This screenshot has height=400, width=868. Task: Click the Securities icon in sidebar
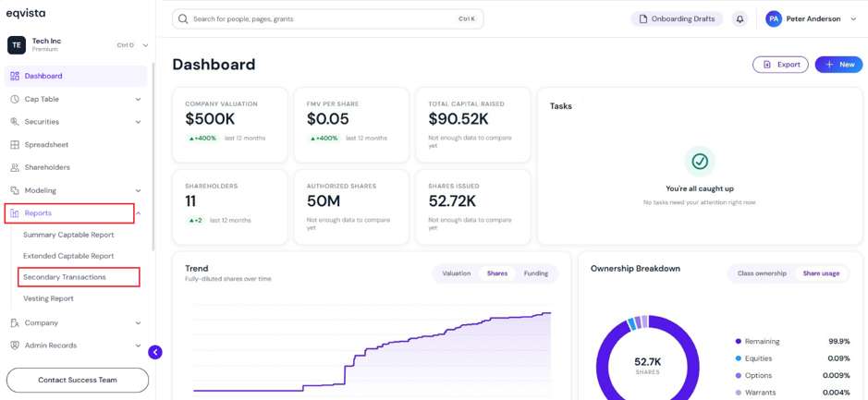(x=15, y=122)
